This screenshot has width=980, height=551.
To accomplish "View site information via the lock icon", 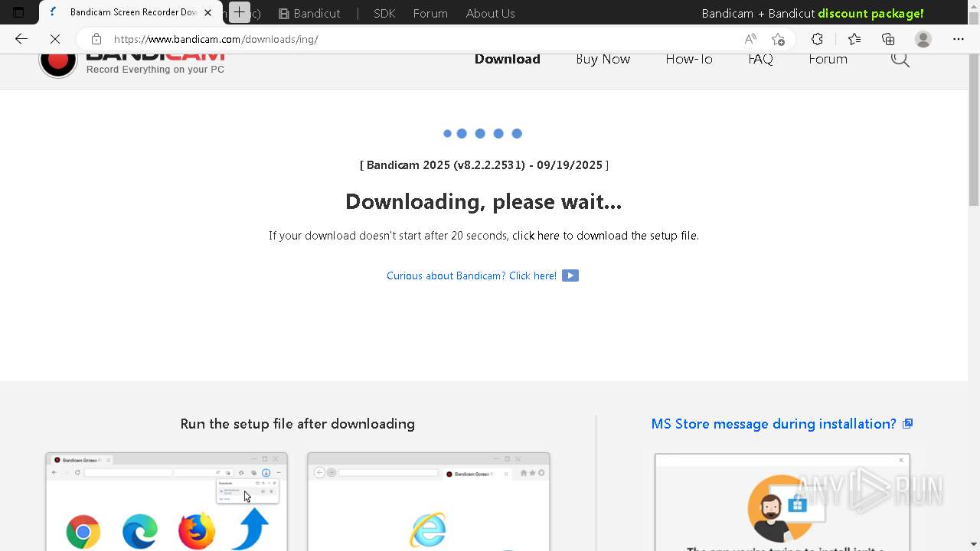I will 96,39.
